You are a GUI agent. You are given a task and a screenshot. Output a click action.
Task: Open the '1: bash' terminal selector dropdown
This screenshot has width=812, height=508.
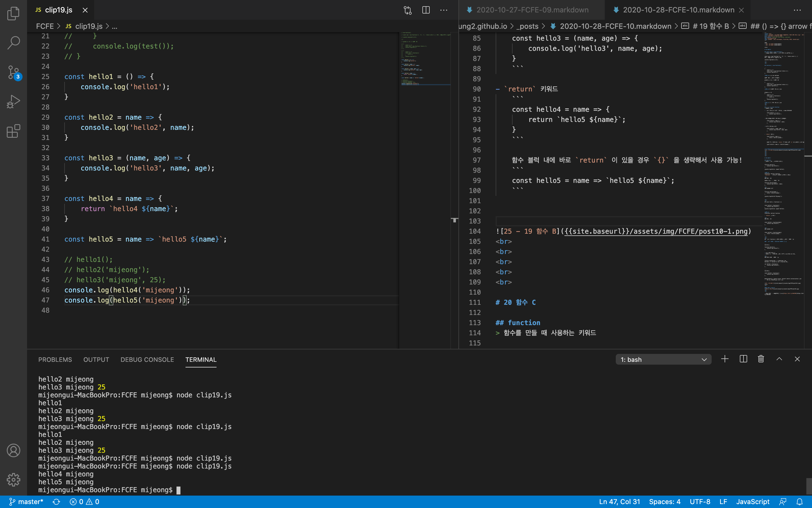tap(663, 360)
